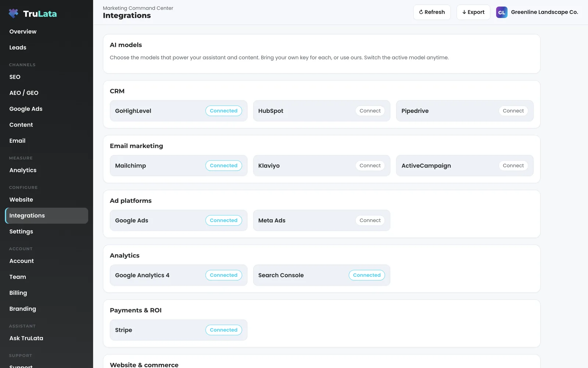Click the HubSpot card label

[270, 111]
